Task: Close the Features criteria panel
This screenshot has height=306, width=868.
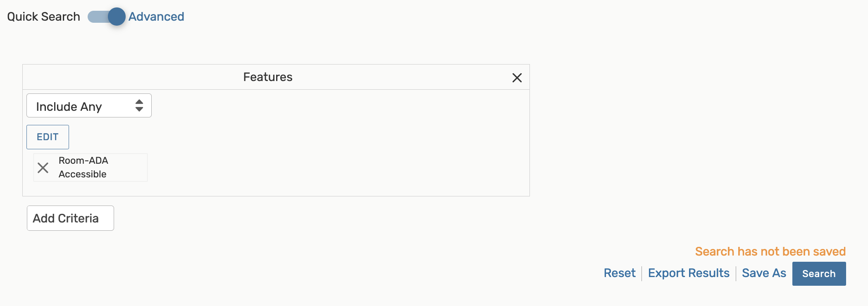Action: (517, 78)
